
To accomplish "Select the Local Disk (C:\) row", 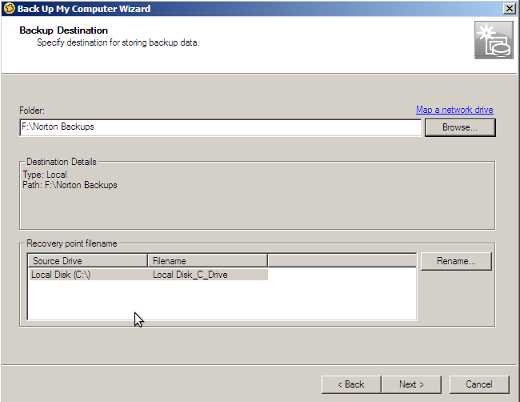I will [148, 275].
